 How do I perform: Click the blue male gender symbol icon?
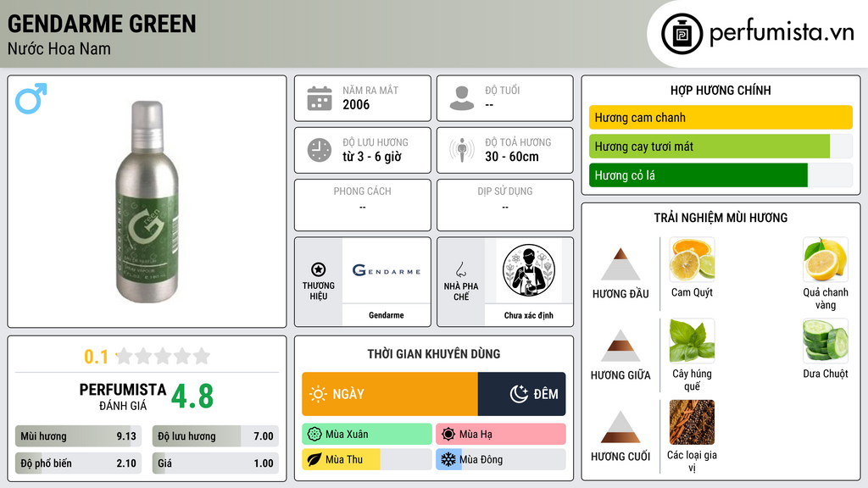point(31,98)
